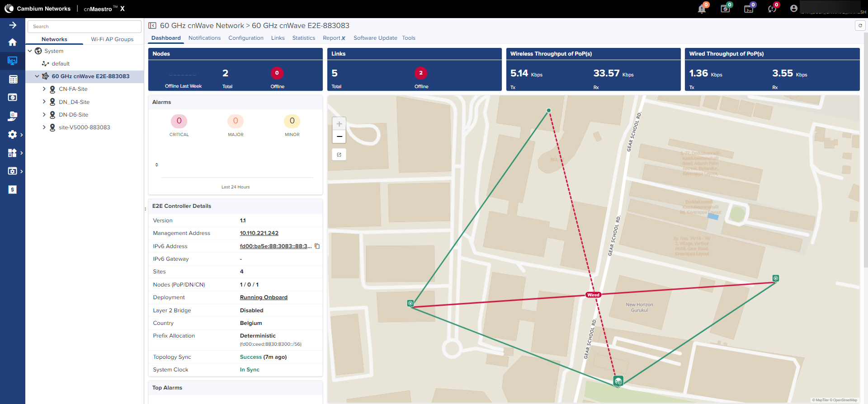Click the map zoom out minus button
The width and height of the screenshot is (868, 404).
click(339, 136)
